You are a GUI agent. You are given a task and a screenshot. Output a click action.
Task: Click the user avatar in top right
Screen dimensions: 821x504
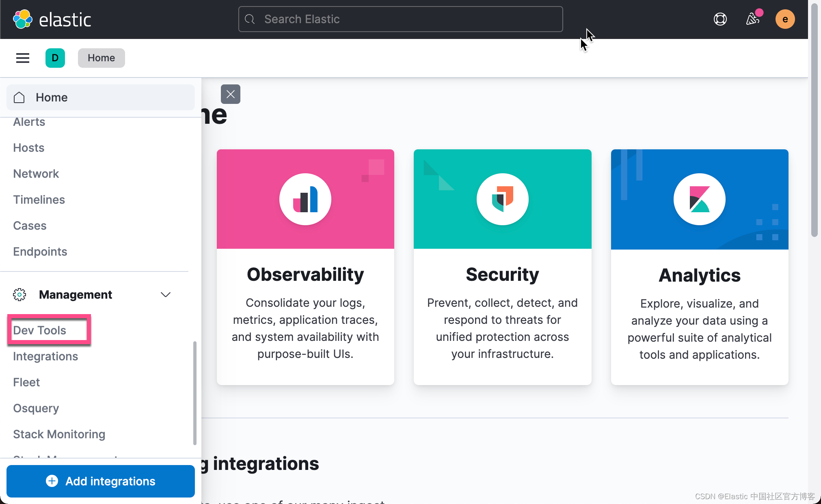point(785,19)
